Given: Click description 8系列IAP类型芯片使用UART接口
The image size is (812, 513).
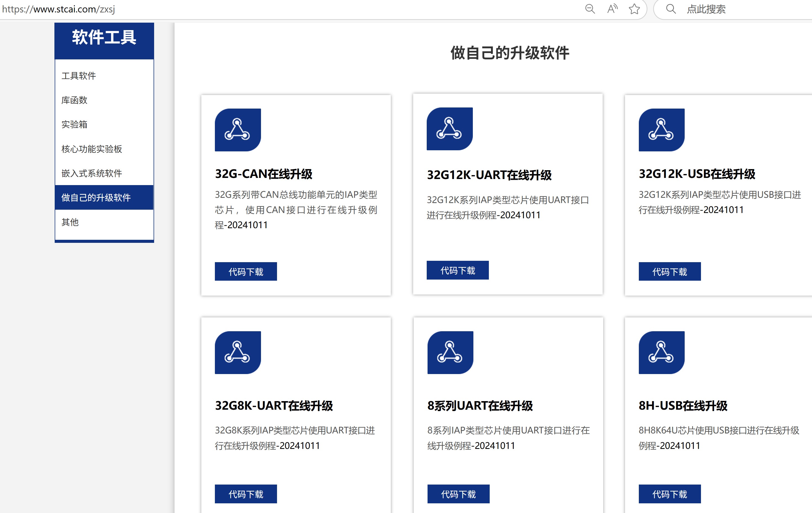Looking at the screenshot, I should pyautogui.click(x=508, y=438).
